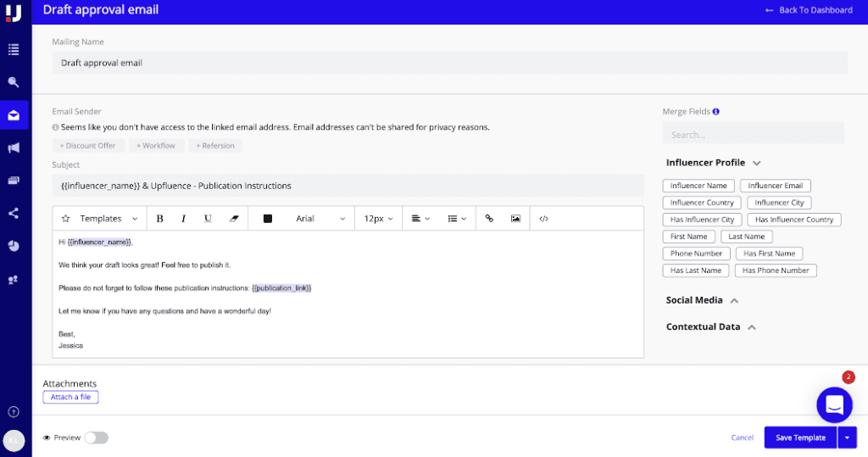Click the + Workflow button

point(157,146)
